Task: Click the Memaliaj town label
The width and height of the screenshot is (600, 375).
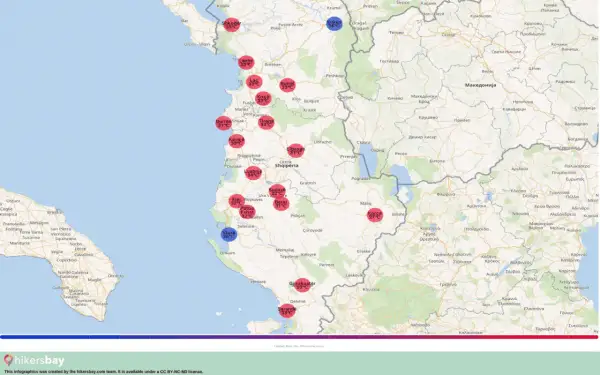Action: click(285, 250)
